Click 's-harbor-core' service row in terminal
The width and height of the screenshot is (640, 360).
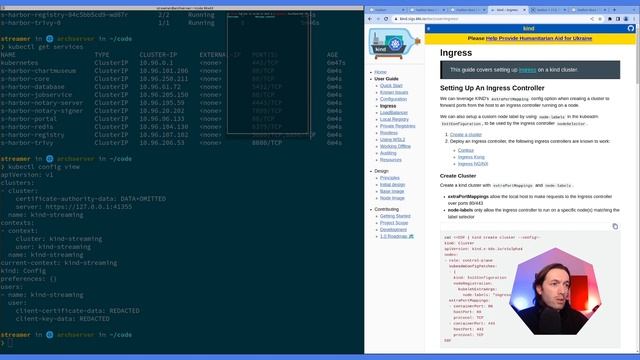click(171, 79)
